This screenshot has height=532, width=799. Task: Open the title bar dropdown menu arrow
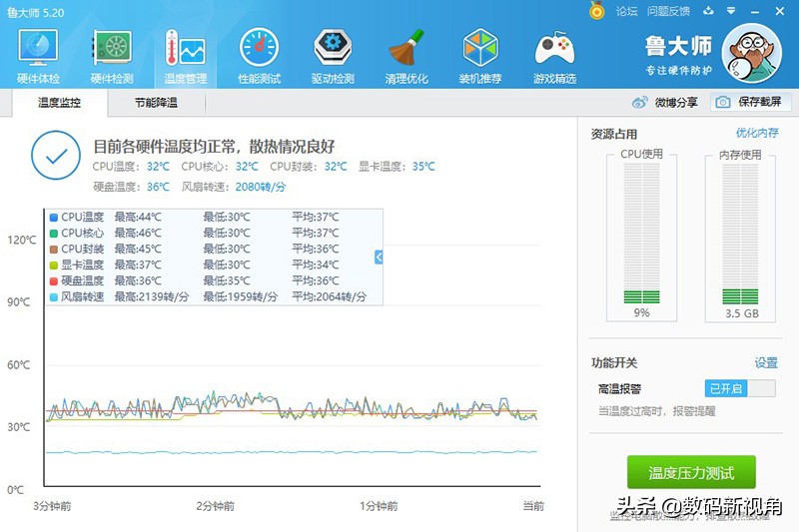point(731,10)
